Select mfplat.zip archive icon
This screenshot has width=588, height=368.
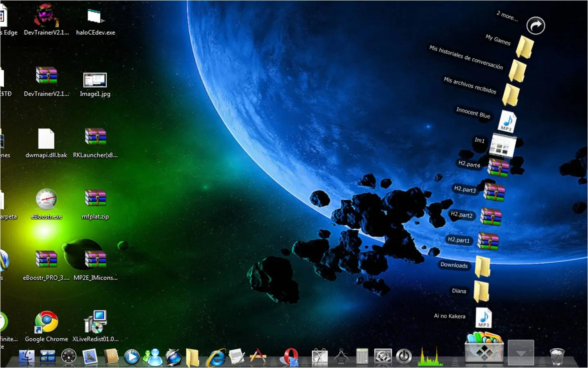tap(95, 198)
